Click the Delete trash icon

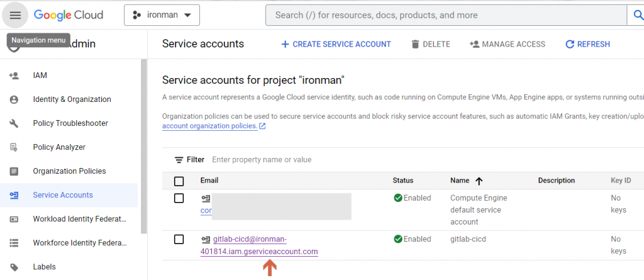(x=415, y=44)
